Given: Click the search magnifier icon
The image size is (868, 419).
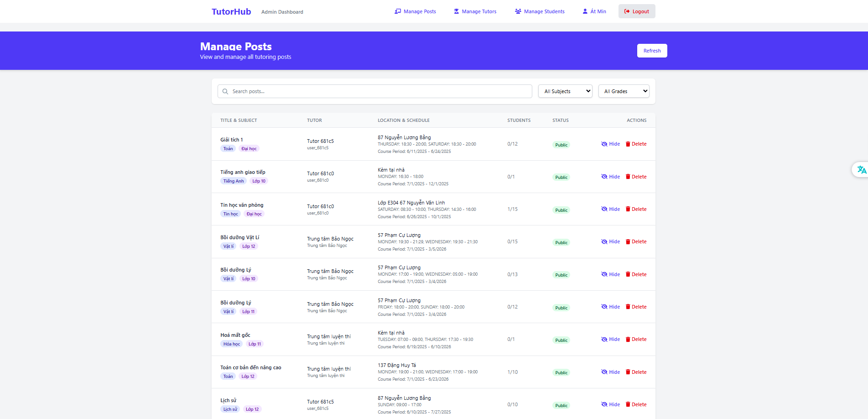Looking at the screenshot, I should tap(225, 91).
